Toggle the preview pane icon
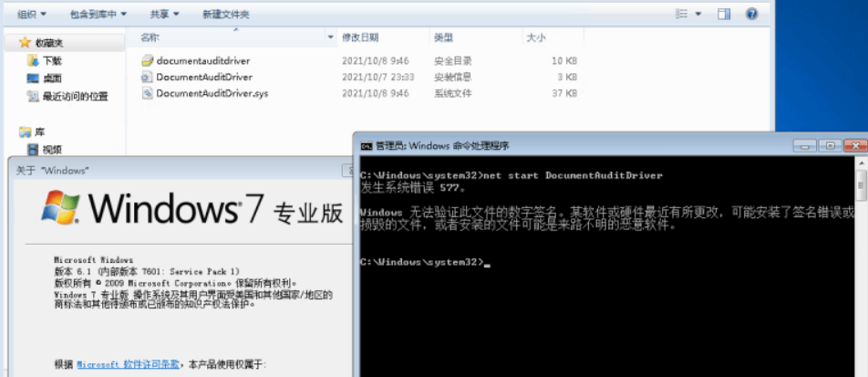Screen dimensions: 868x377 pos(724,14)
